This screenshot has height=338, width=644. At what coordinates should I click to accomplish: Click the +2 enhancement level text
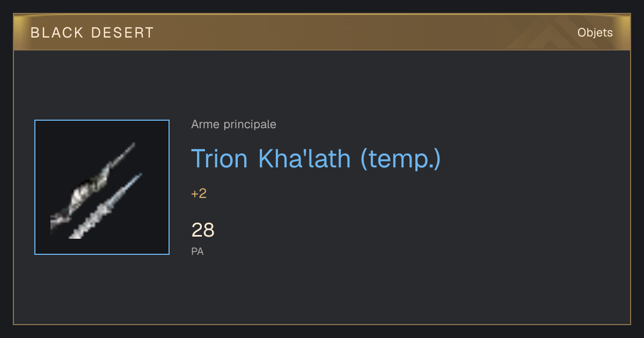199,194
